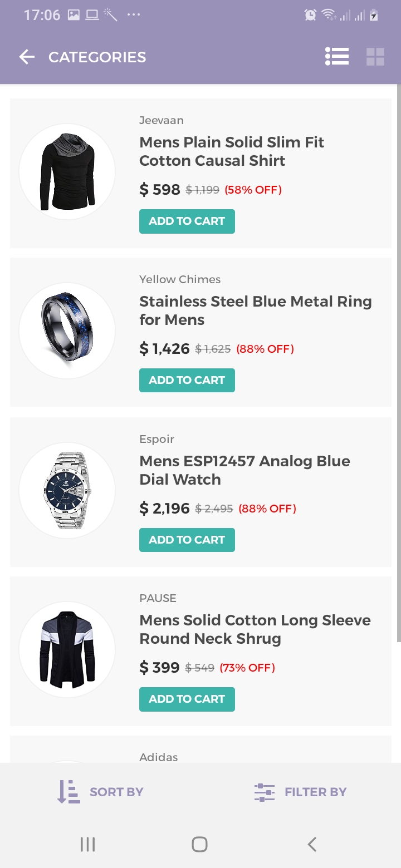Switch to list view layout
Image resolution: width=401 pixels, height=868 pixels.
[x=337, y=57]
